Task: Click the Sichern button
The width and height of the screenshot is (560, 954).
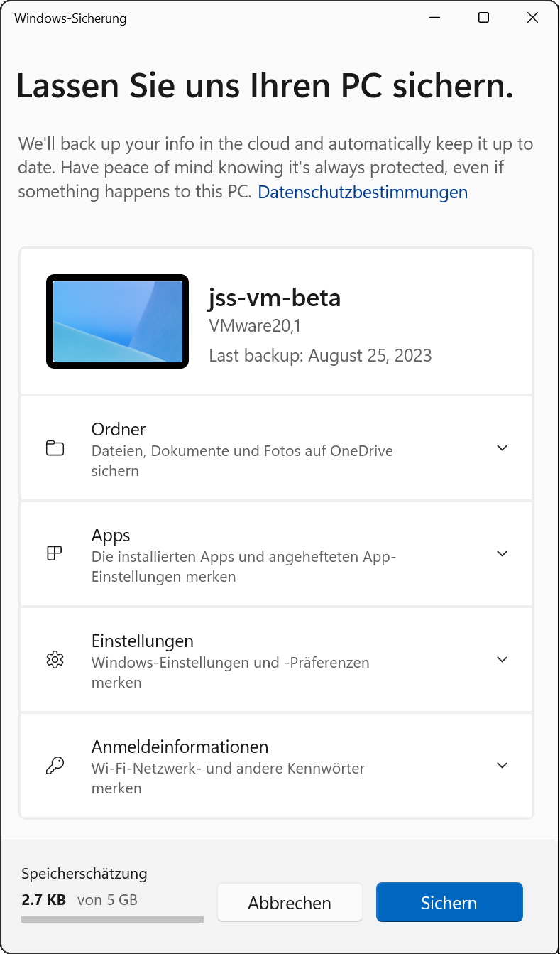Action: tap(449, 903)
